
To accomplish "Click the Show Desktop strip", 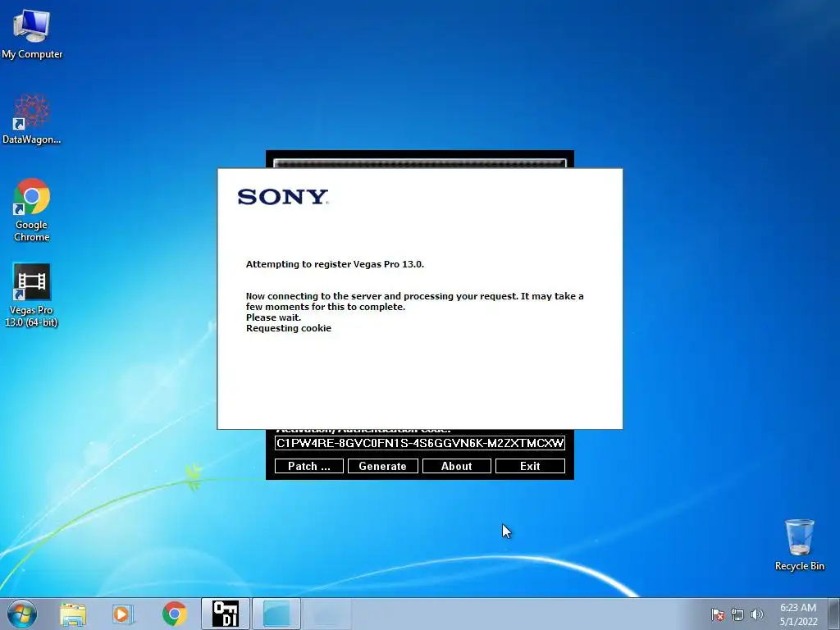I will click(835, 614).
